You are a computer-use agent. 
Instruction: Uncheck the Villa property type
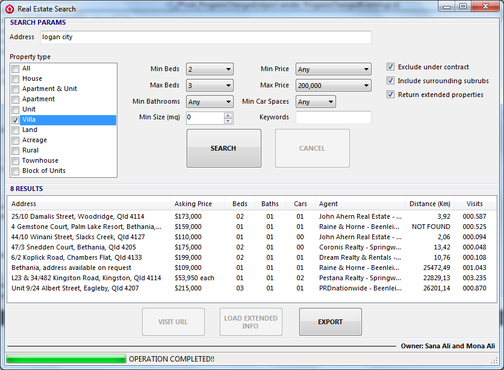click(15, 120)
